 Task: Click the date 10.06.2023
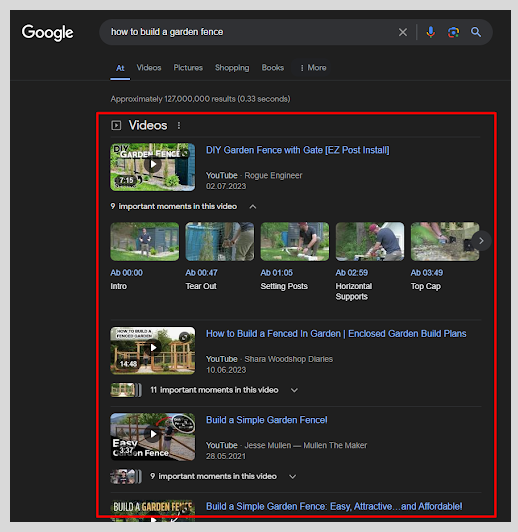click(226, 370)
